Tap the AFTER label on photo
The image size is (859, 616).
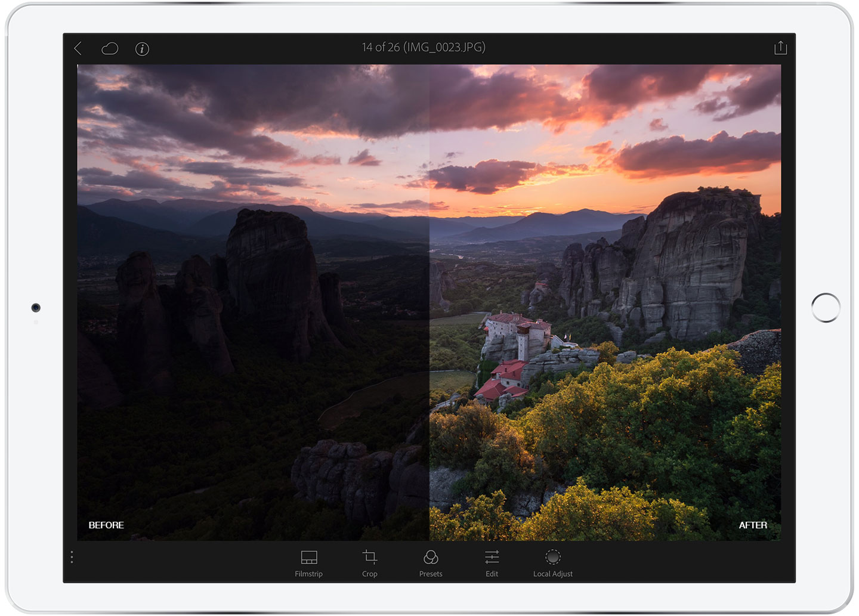pyautogui.click(x=753, y=525)
